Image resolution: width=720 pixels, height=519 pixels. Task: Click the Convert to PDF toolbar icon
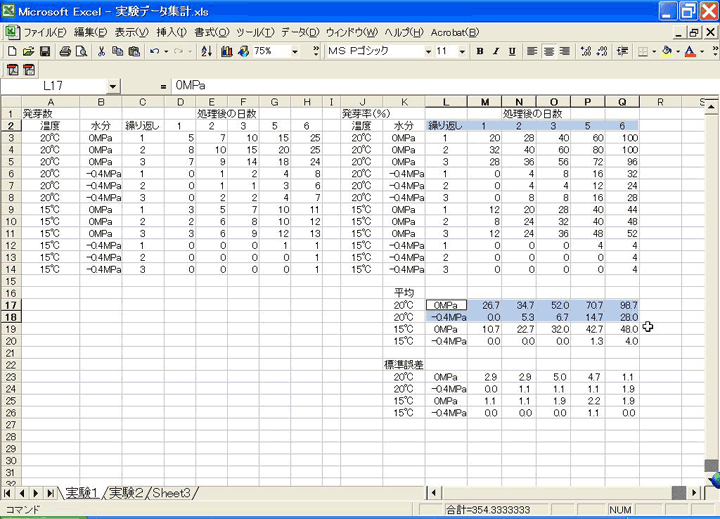(13, 69)
